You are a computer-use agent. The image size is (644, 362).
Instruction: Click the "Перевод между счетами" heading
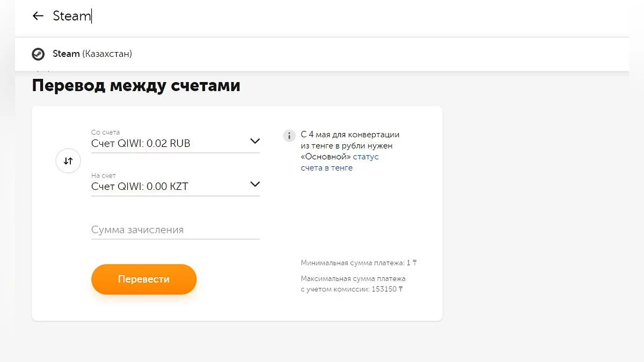point(136,86)
